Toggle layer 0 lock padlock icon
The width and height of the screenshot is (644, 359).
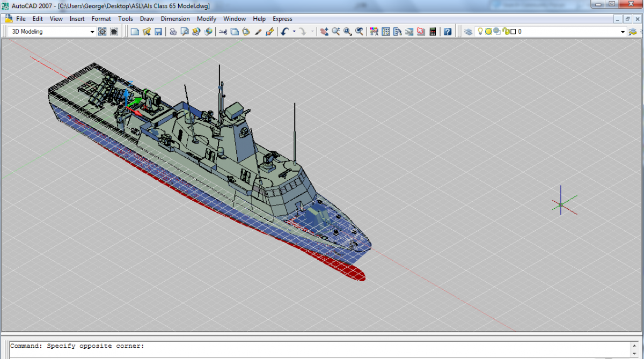click(x=505, y=32)
